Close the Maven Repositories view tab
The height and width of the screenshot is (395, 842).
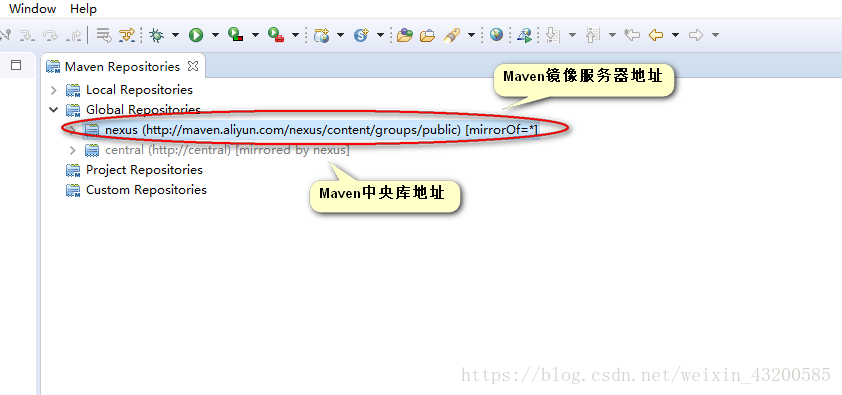click(193, 67)
